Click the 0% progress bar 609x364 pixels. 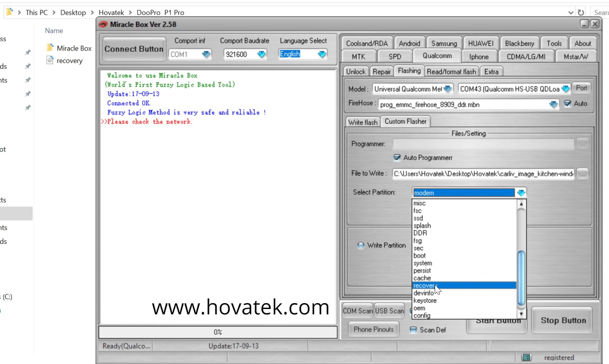pyautogui.click(x=218, y=332)
